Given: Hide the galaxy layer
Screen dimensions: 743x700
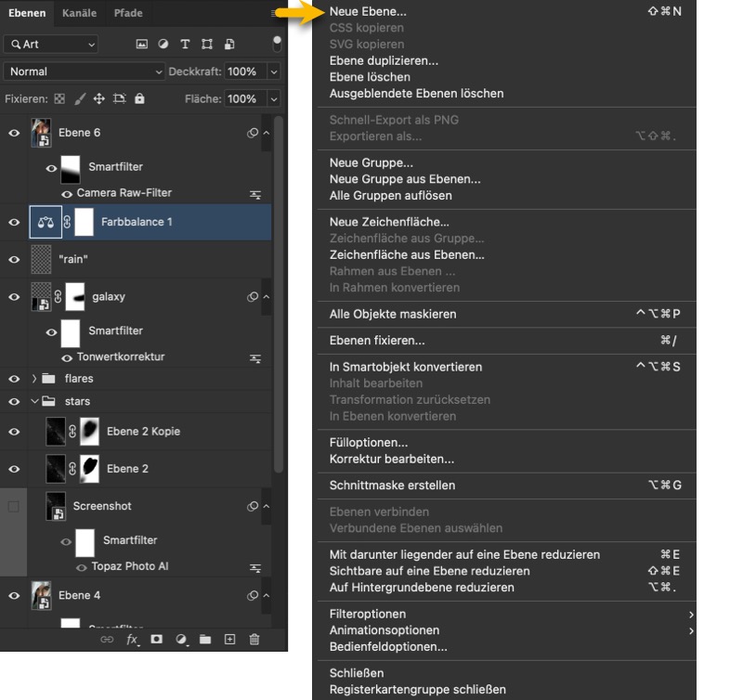Looking at the screenshot, I should click(x=14, y=296).
